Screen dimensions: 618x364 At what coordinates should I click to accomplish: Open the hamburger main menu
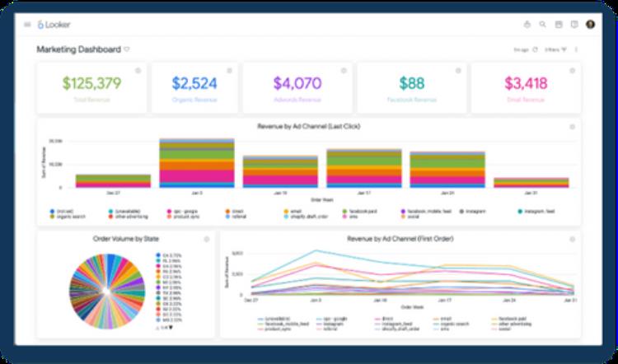pyautogui.click(x=27, y=25)
